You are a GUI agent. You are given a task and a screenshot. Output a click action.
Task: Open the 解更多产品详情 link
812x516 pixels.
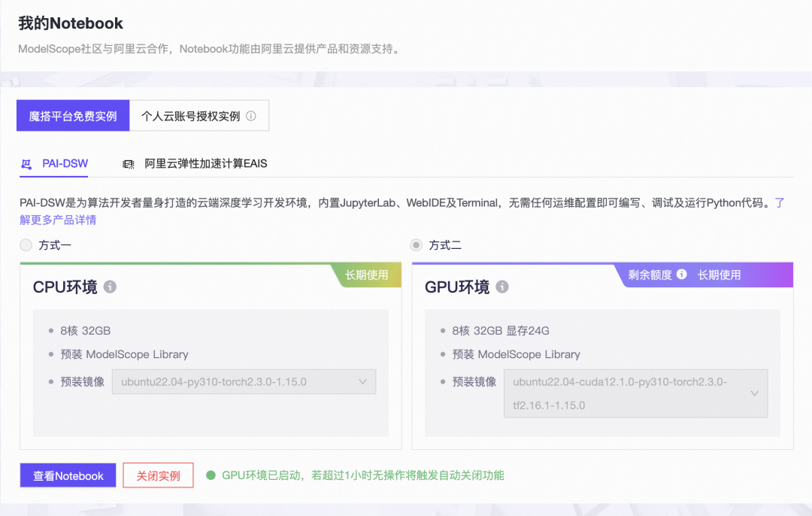pyautogui.click(x=58, y=220)
